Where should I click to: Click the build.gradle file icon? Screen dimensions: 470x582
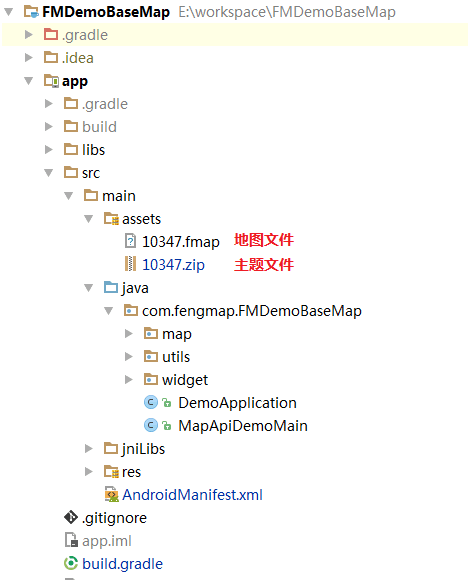pos(71,563)
